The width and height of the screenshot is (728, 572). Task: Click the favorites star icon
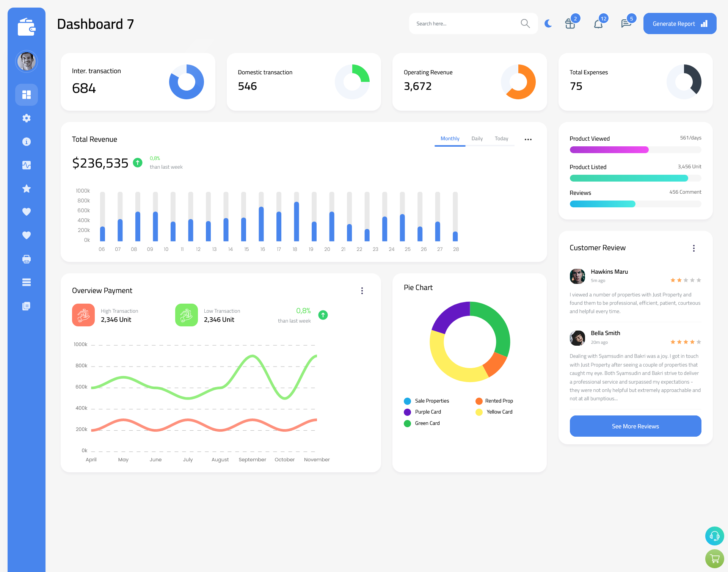click(x=26, y=189)
